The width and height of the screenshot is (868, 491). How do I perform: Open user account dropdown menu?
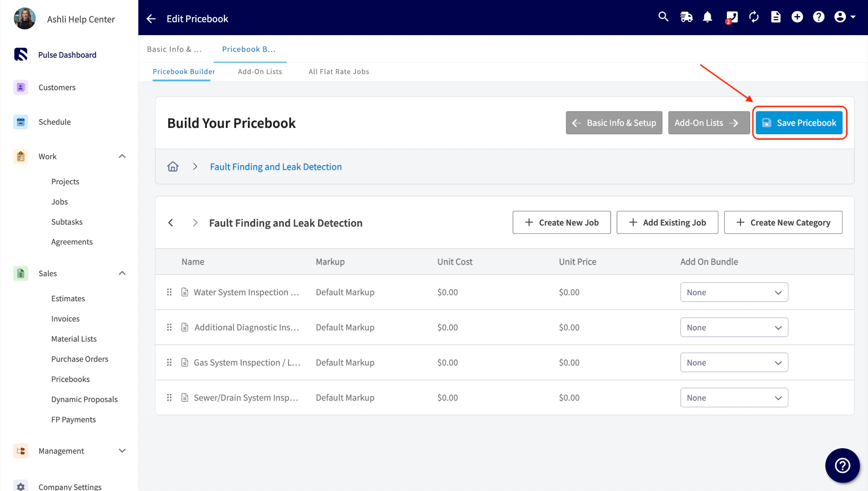(845, 17)
